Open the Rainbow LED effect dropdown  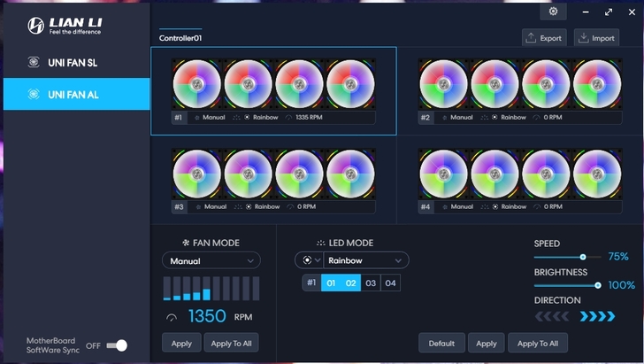pos(365,260)
